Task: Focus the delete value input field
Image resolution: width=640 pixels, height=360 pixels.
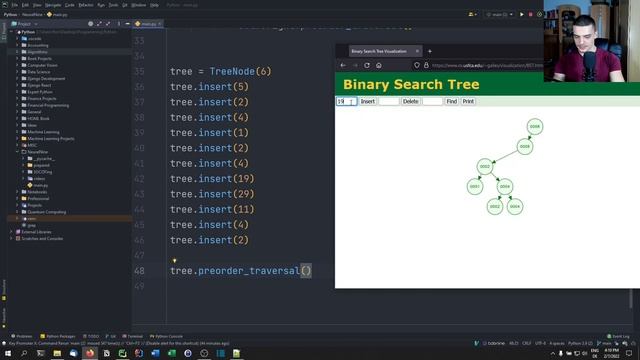Action: pos(389,101)
